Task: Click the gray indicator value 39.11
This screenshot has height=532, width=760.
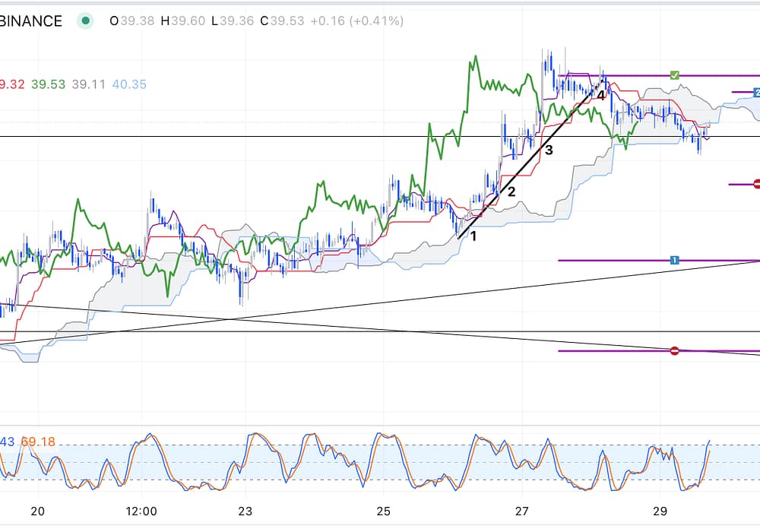Action: pyautogui.click(x=89, y=84)
